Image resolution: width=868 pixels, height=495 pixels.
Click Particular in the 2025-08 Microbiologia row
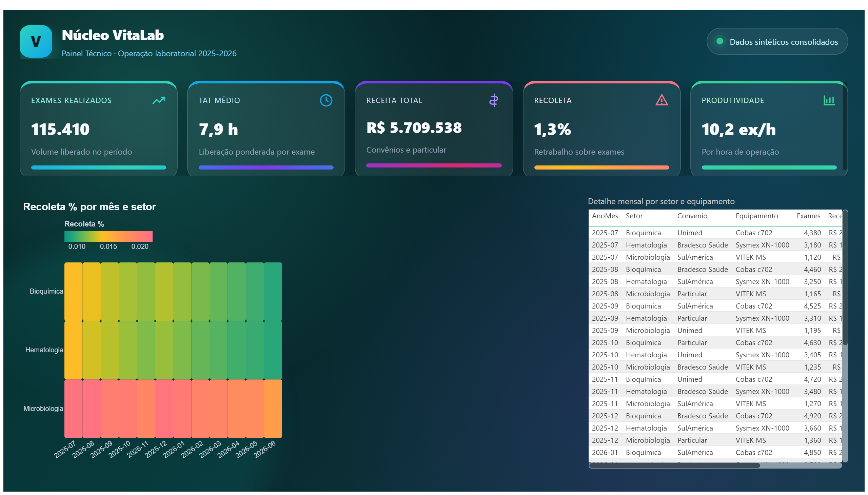[692, 294]
